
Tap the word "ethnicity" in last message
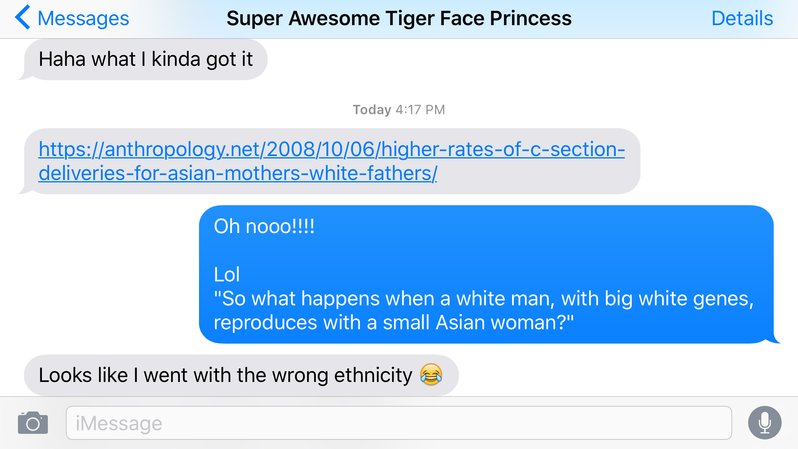pyautogui.click(x=373, y=376)
